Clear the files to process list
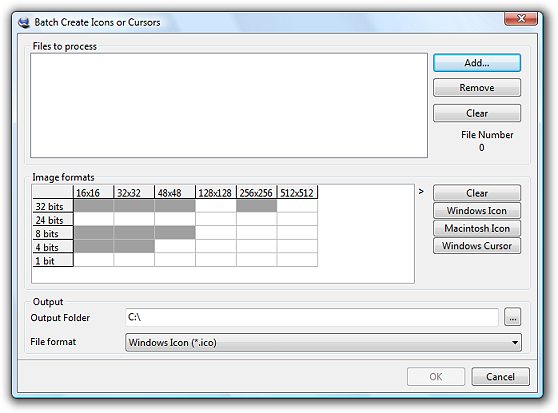The image size is (558, 413). coord(477,113)
